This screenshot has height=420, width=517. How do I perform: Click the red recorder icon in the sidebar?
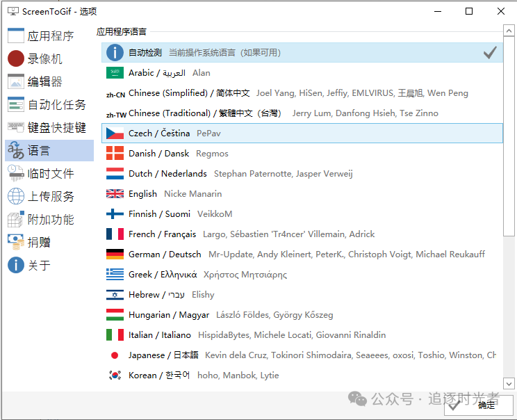[16, 58]
